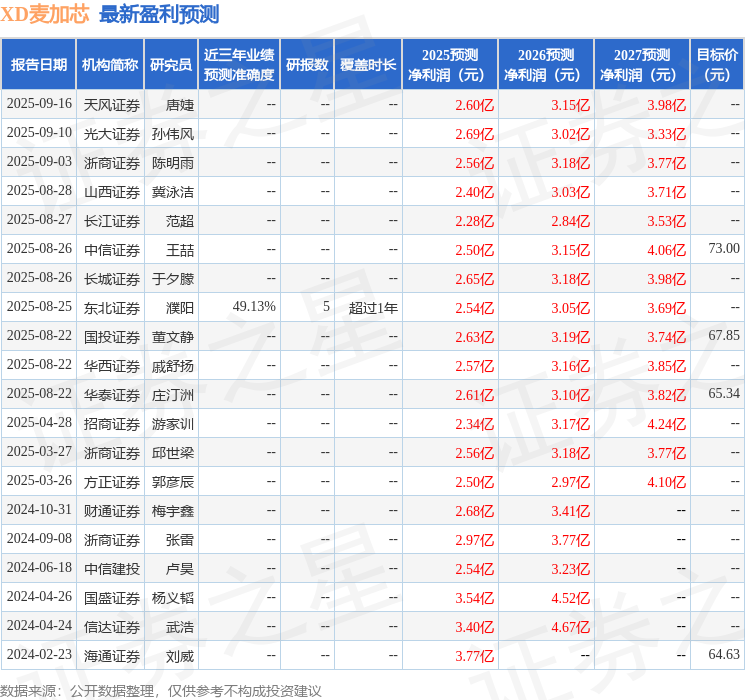
Task: Click the 财通证券 institution cell
Action: click(x=112, y=511)
